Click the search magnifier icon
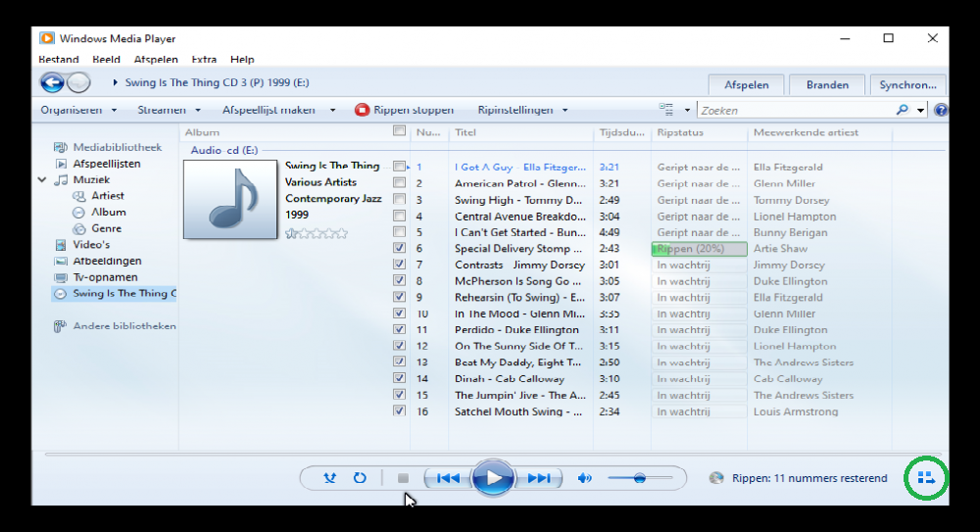Image resolution: width=980 pixels, height=532 pixels. click(x=902, y=110)
